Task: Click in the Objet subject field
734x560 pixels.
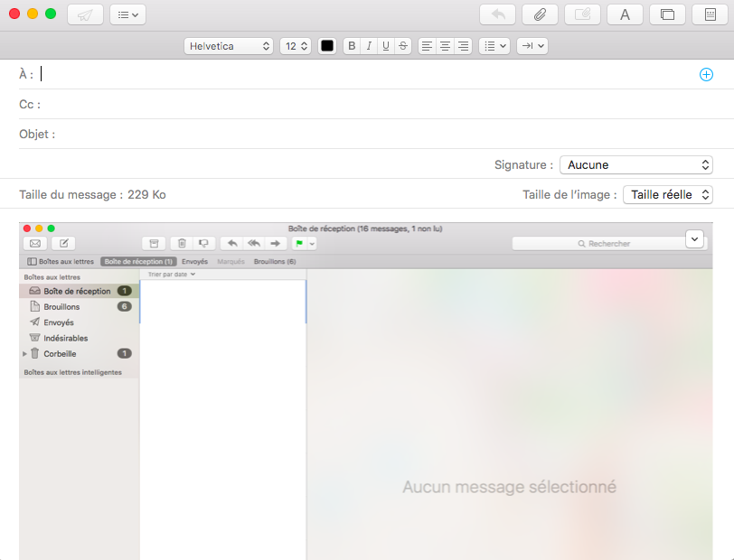Action: (x=362, y=135)
